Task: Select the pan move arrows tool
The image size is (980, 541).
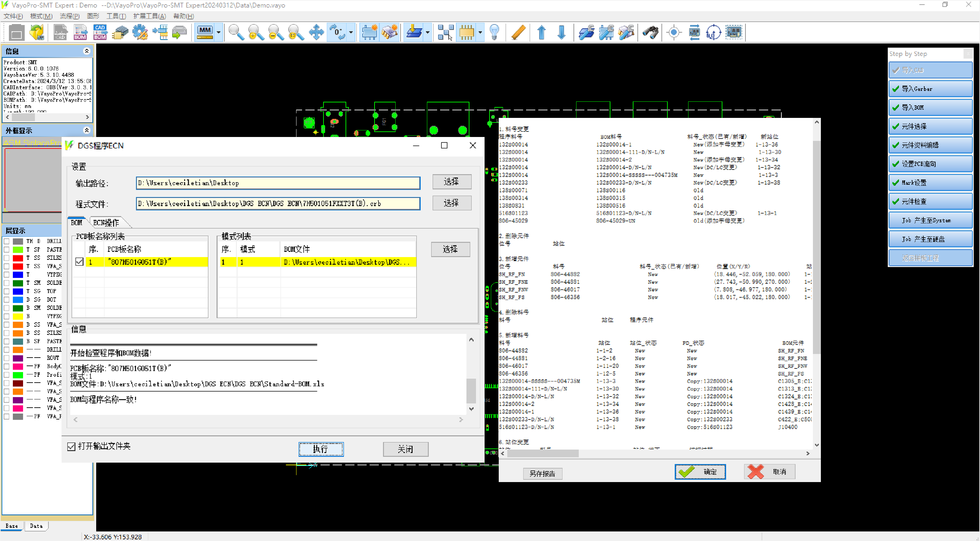Action: pyautogui.click(x=316, y=32)
